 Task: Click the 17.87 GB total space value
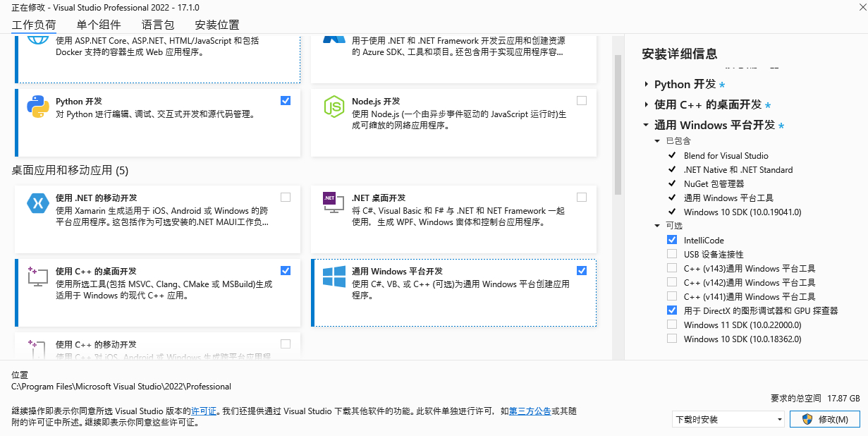coord(843,398)
